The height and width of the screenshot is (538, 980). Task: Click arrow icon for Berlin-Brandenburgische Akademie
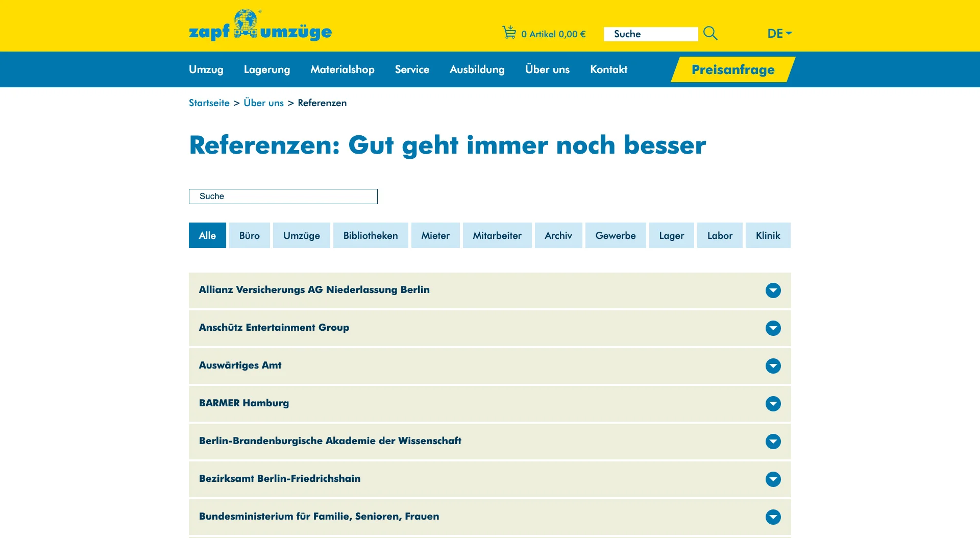point(773,442)
